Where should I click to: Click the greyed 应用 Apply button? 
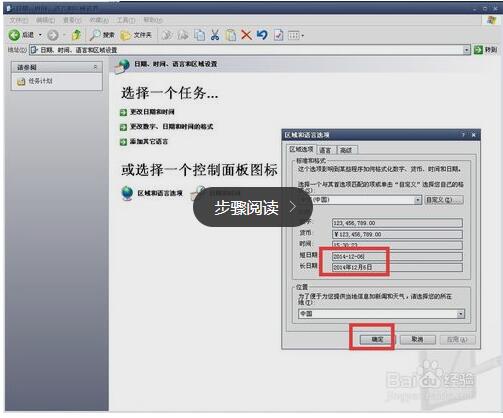pyautogui.click(x=457, y=340)
